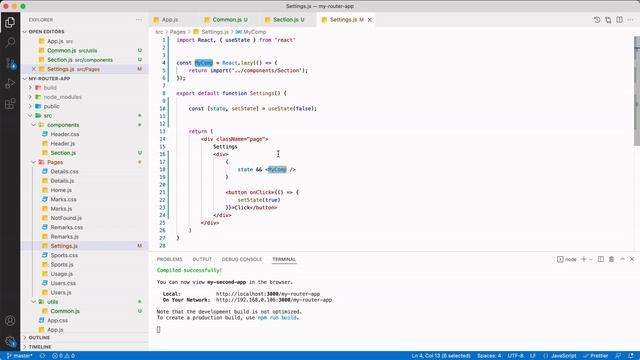
Task: Click the MyComp breadcrumb segment
Action: [x=255, y=32]
